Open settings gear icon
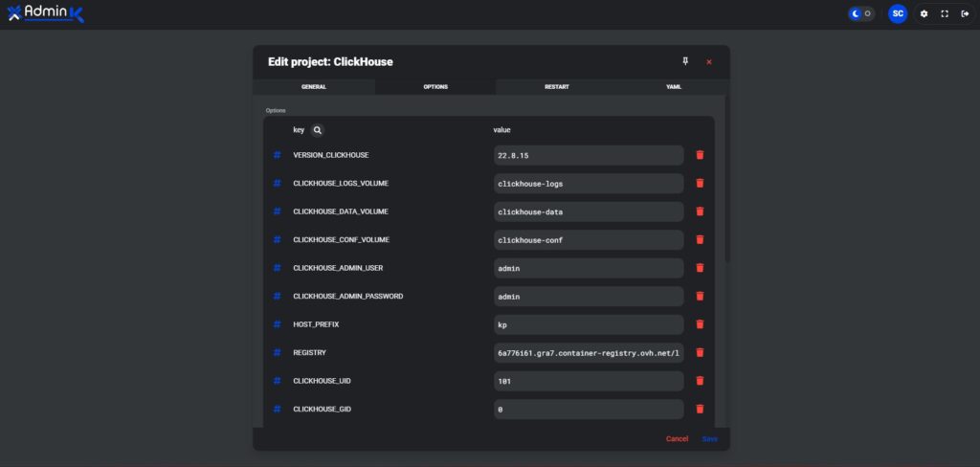This screenshot has width=980, height=467. [x=924, y=13]
